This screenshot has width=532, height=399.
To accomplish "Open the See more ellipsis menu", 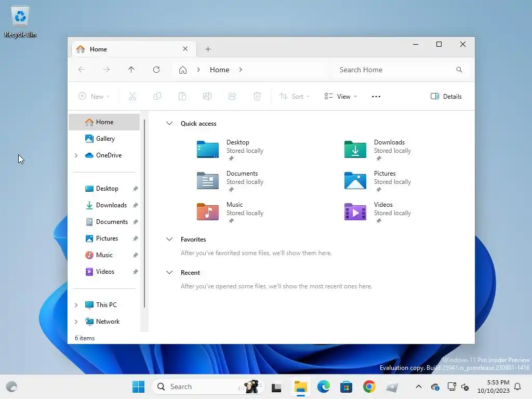I will click(x=376, y=96).
